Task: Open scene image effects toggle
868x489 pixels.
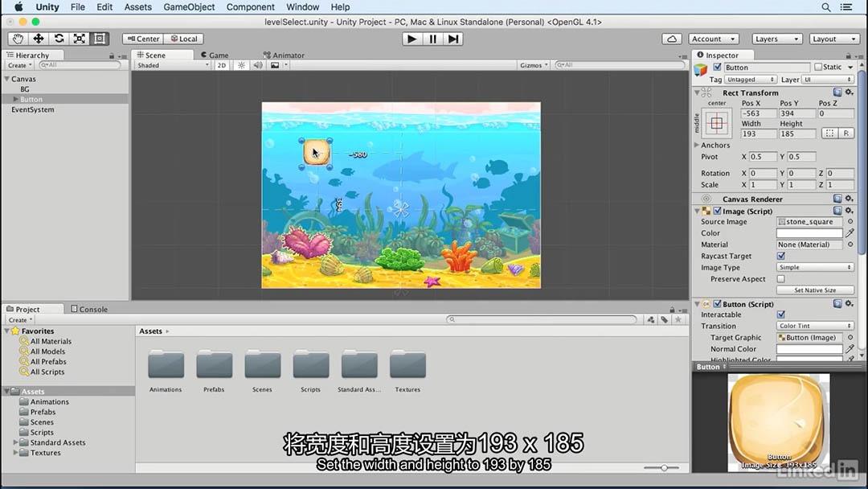Action: click(x=275, y=65)
